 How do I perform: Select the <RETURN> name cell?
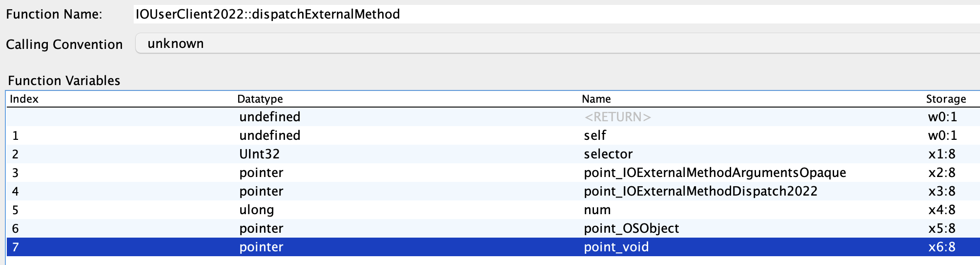point(617,117)
